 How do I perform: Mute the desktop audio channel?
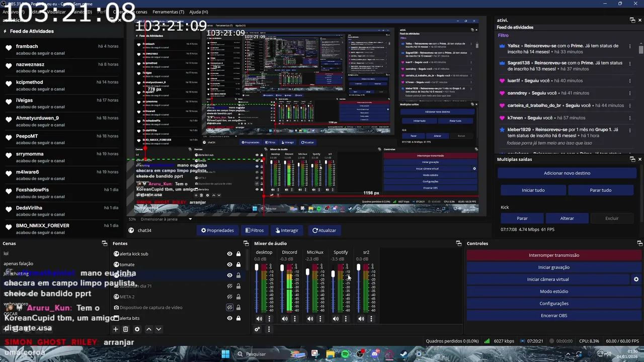(259, 319)
